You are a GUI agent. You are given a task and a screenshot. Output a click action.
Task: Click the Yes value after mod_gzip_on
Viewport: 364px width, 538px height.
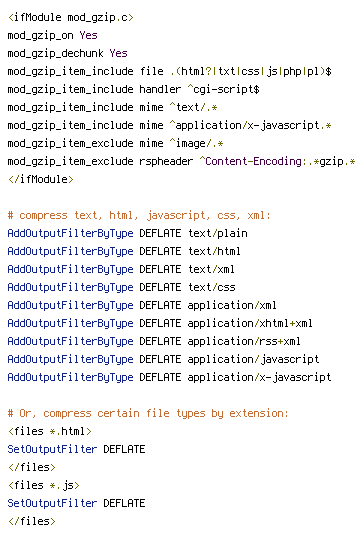[x=89, y=35]
